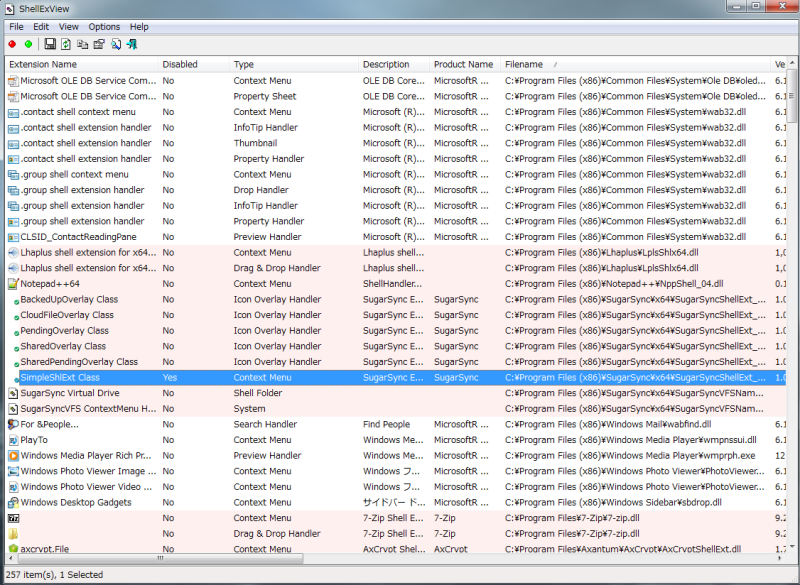Screen dimensions: 800x585
Task: Select the SharedPendingOverlay Class row
Action: click(x=395, y=362)
